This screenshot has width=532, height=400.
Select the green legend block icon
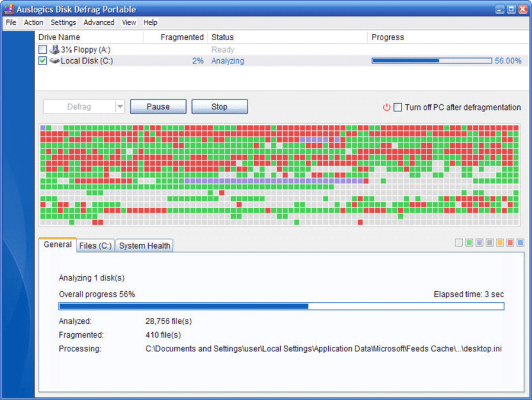coord(469,243)
